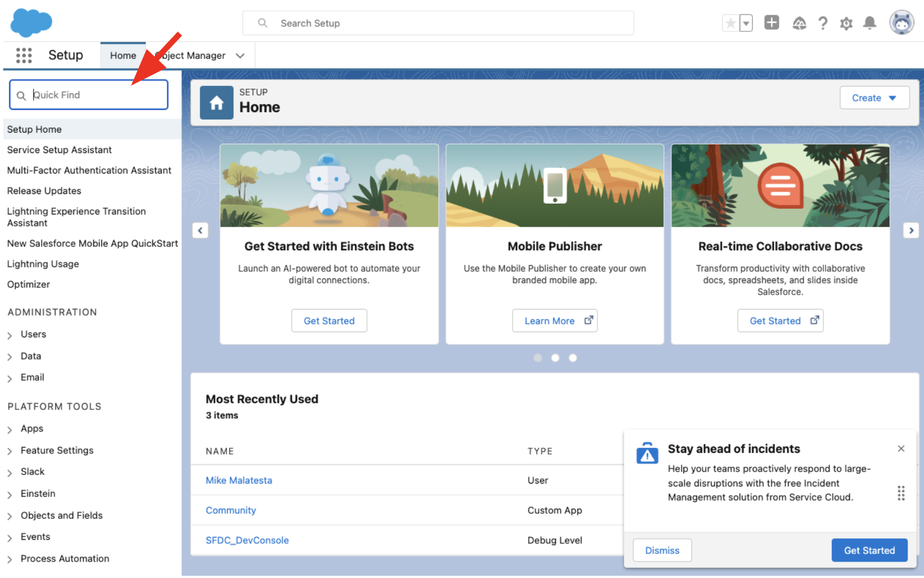Image resolution: width=924 pixels, height=578 pixels.
Task: Open the SFDC_DevConsole link
Action: coord(247,540)
